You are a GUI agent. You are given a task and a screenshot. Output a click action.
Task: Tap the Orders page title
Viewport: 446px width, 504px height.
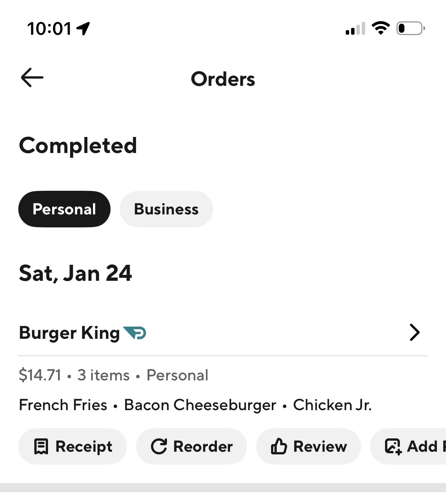tap(223, 79)
